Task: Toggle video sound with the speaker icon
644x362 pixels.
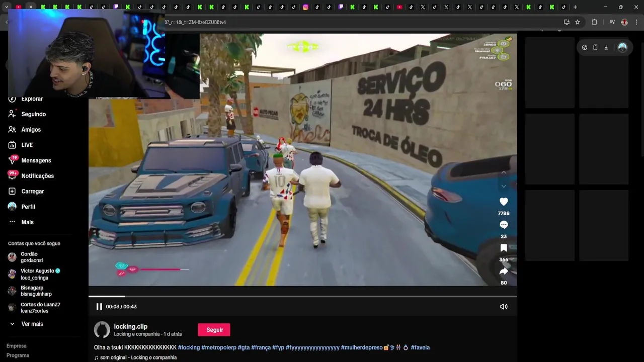Action: coord(504,307)
